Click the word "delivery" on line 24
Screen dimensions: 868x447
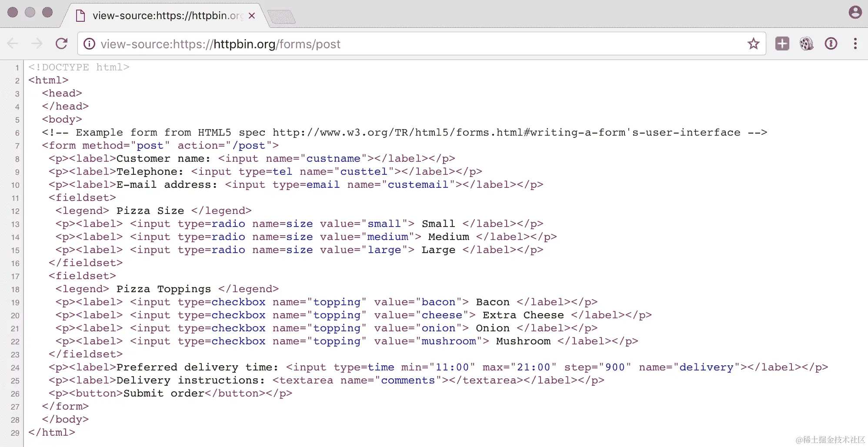click(x=706, y=367)
